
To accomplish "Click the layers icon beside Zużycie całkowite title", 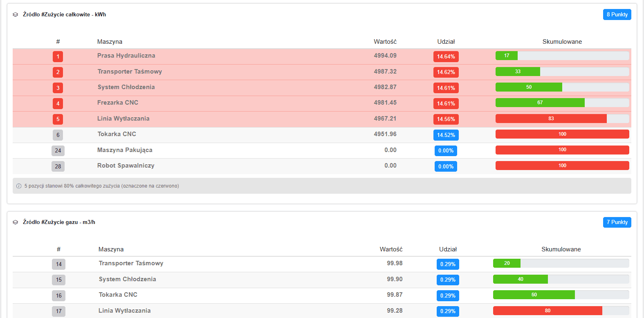I will [x=16, y=15].
